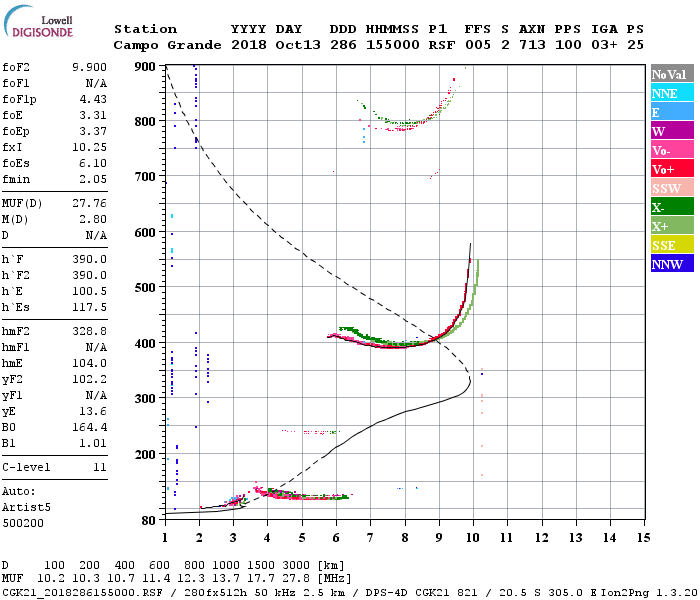Viewport: 700px width, 600px height.
Task: Click the RSF program value in header
Action: pyautogui.click(x=442, y=45)
